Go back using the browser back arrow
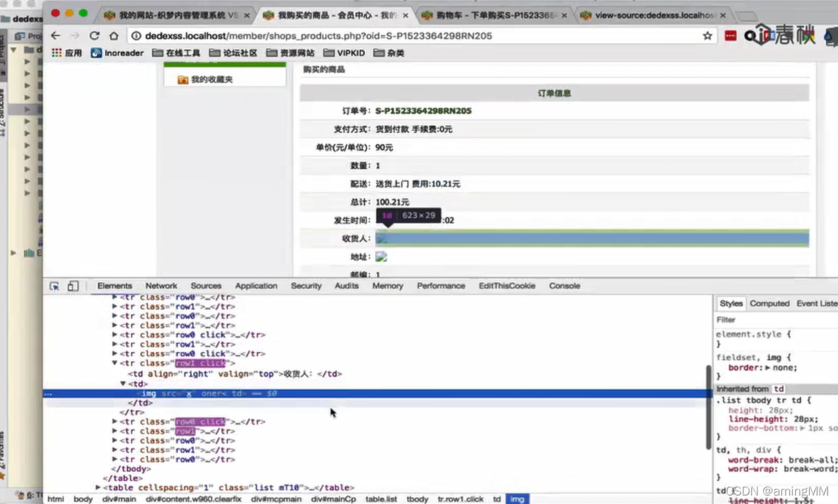 (55, 36)
